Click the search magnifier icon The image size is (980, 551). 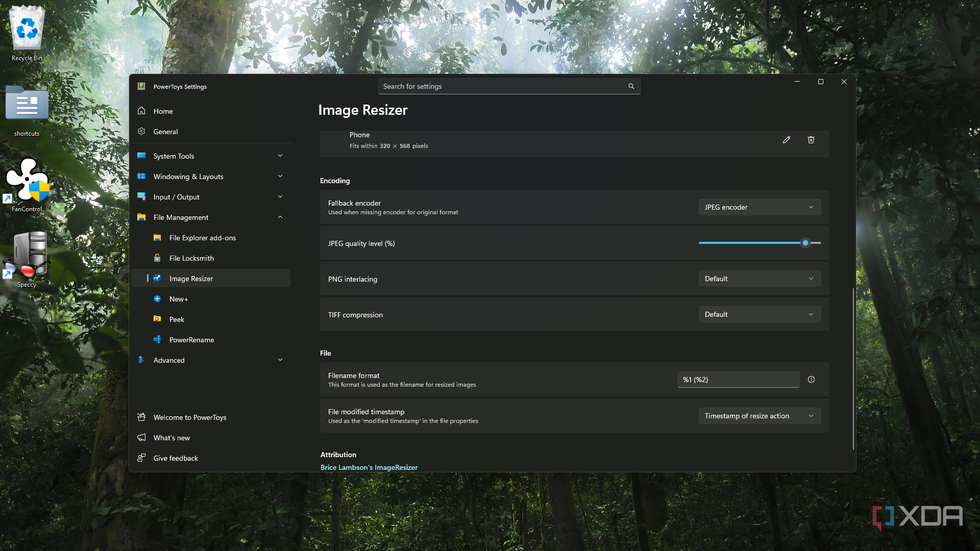coord(631,86)
